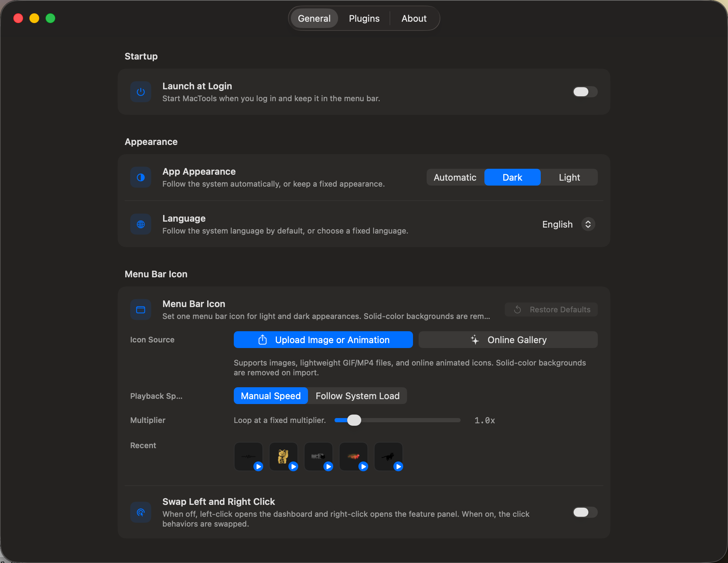Viewport: 728px width, 563px height.
Task: Click the globe icon next to Language
Action: click(x=141, y=224)
